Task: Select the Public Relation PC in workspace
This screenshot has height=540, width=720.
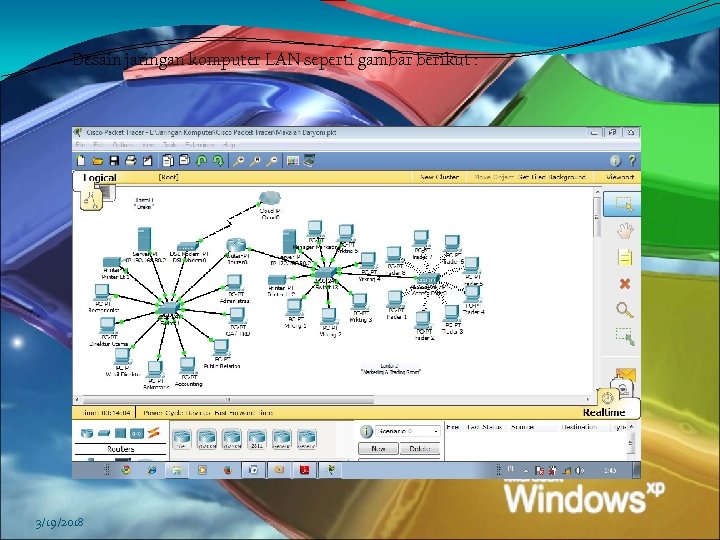Action: click(x=221, y=348)
